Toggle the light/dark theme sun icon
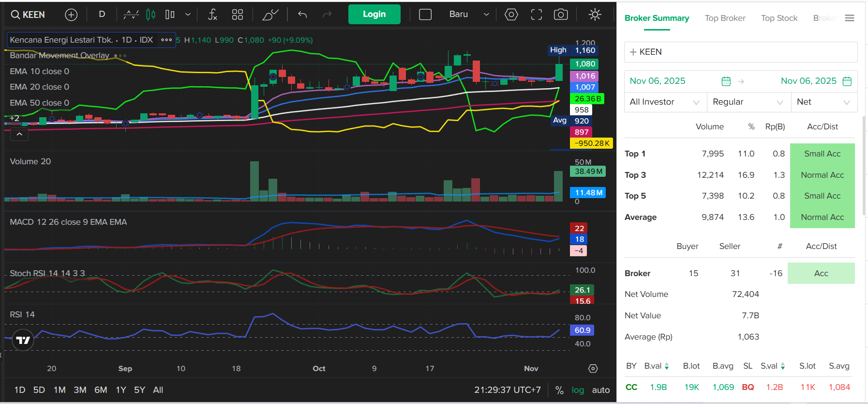This screenshot has width=868, height=404. pyautogui.click(x=595, y=15)
